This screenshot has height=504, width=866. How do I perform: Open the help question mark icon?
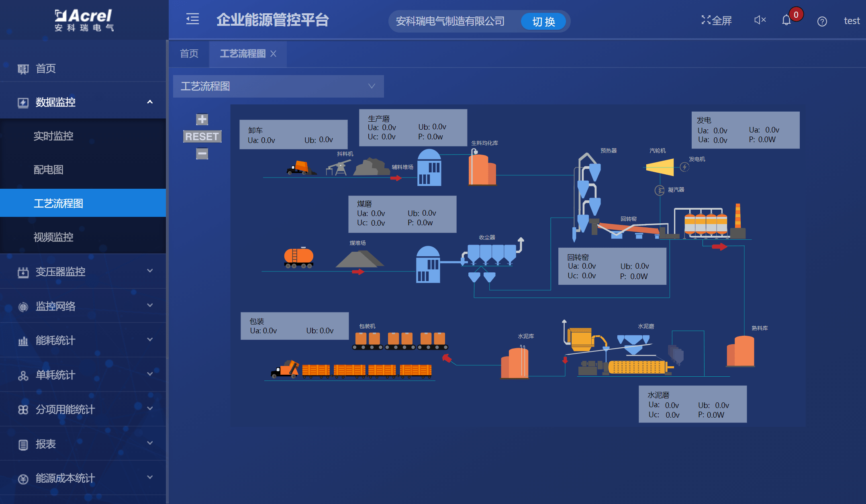click(x=822, y=21)
